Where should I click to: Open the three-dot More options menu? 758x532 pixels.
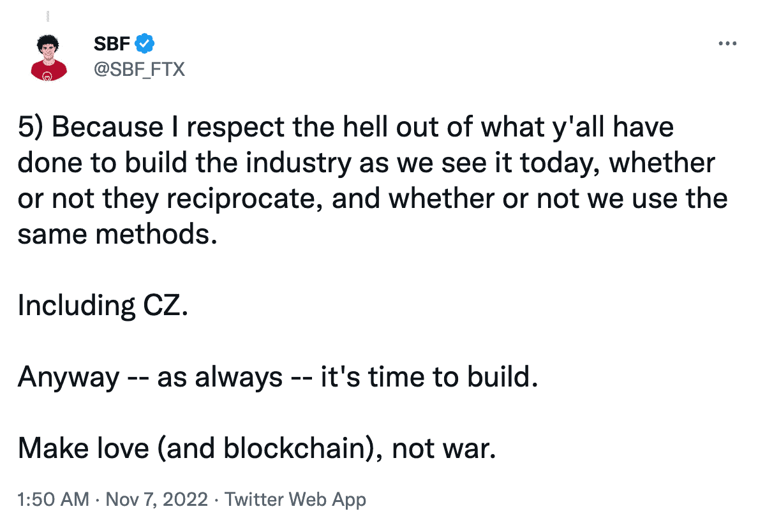click(727, 43)
